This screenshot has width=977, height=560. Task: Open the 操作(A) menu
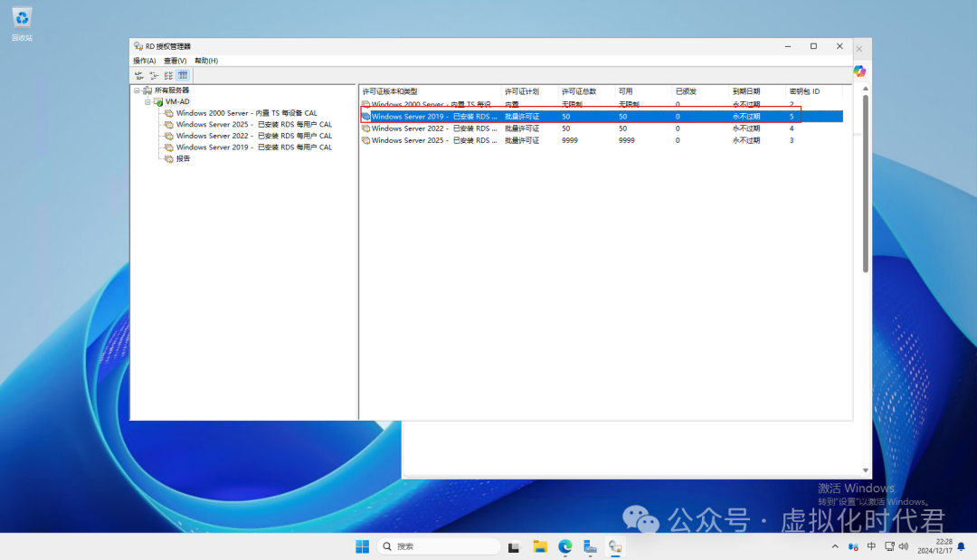145,61
